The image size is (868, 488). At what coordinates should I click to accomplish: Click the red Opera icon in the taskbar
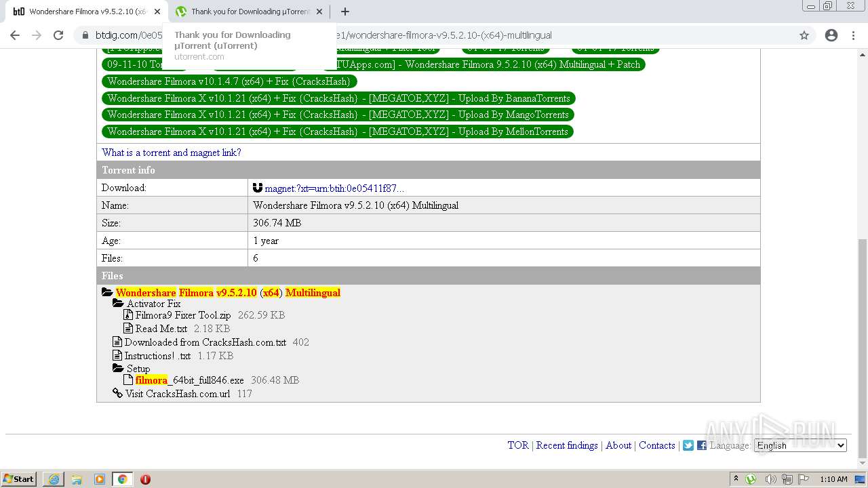coord(145,479)
